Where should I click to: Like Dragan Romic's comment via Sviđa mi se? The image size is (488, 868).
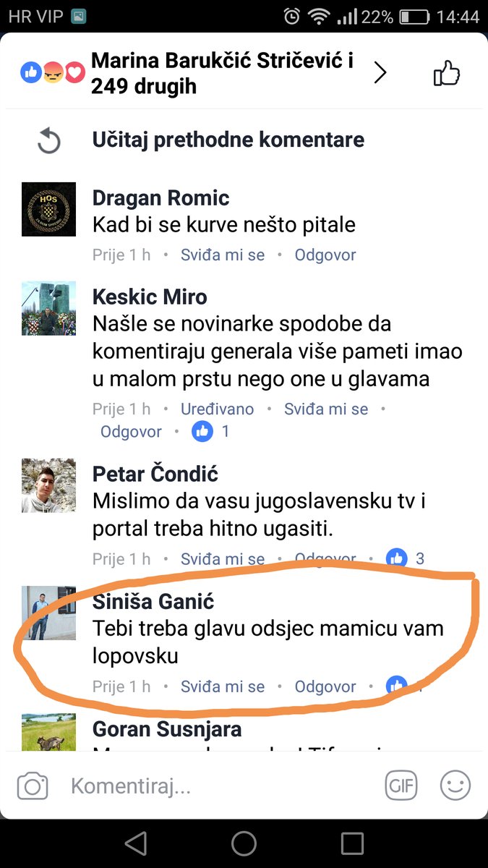click(x=223, y=255)
